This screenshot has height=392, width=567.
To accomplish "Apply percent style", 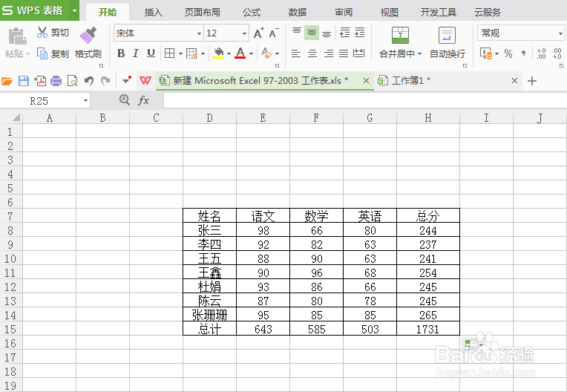I will point(508,54).
